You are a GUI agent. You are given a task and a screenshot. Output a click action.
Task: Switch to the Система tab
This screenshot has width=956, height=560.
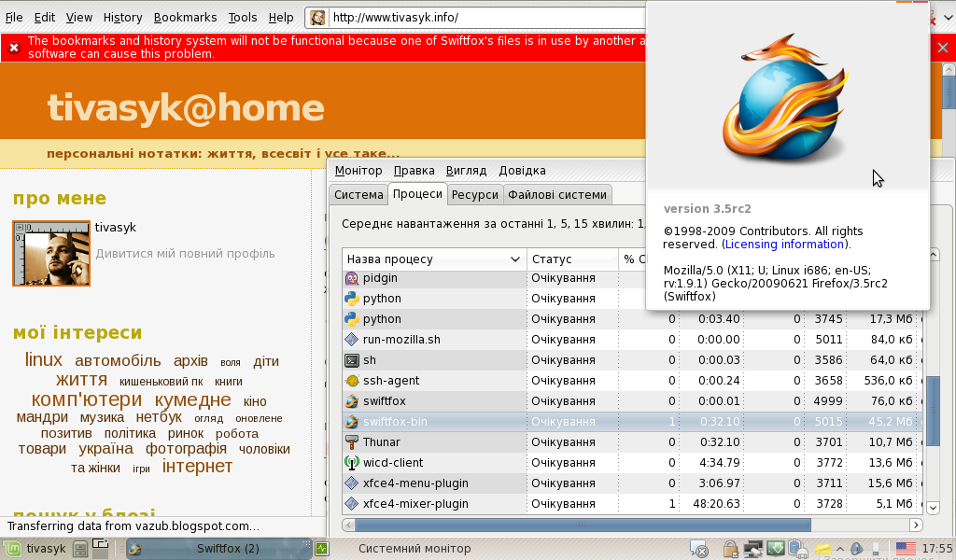[x=358, y=195]
